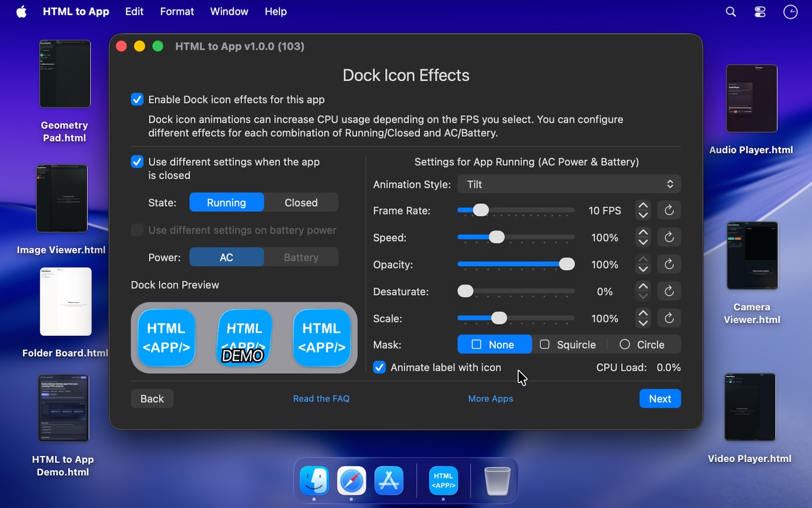812x508 pixels.
Task: Uncheck Animate label with icon
Action: point(380,367)
